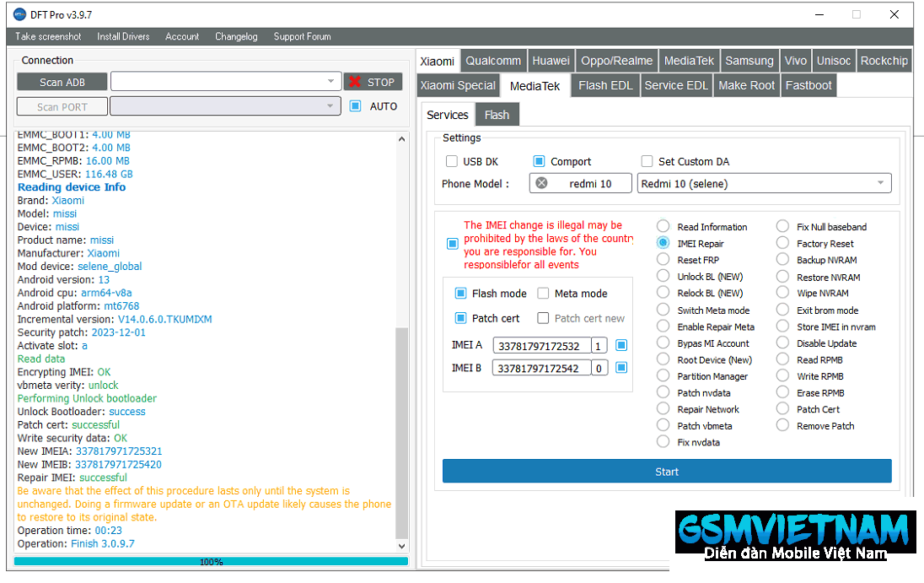This screenshot has height=583, width=924.
Task: Select Relock BL (NEW) option
Action: point(663,293)
